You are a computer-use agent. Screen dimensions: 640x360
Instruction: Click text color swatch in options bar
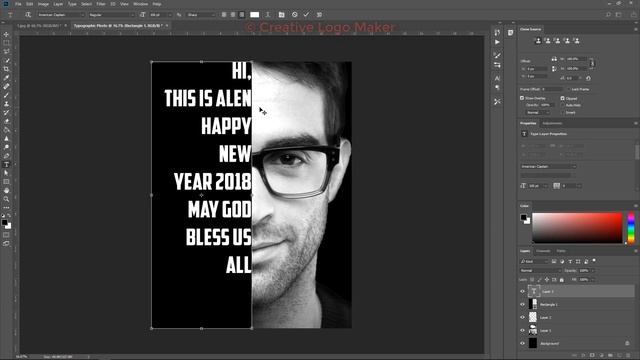click(254, 15)
